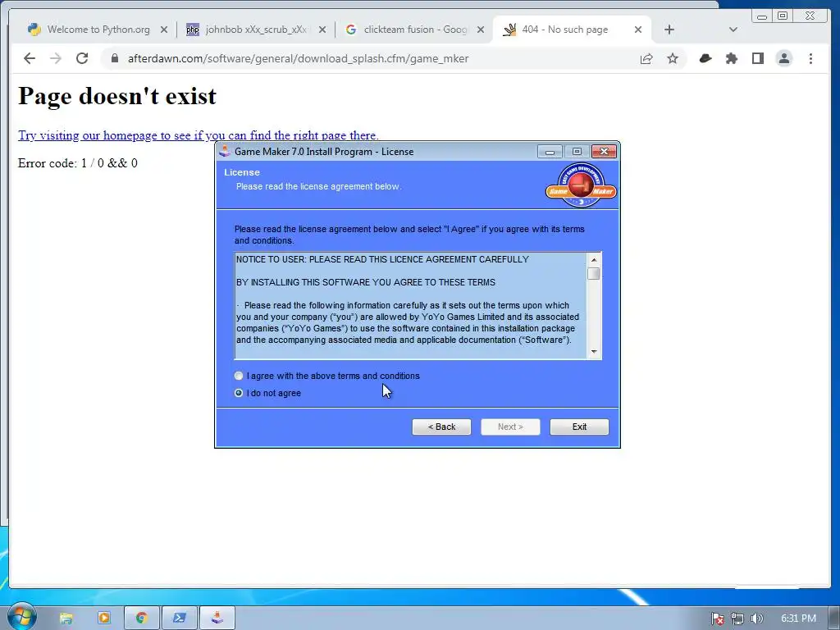Screen dimensions: 840x630
Task: Toggle the Chrome side panel
Action: click(x=757, y=58)
